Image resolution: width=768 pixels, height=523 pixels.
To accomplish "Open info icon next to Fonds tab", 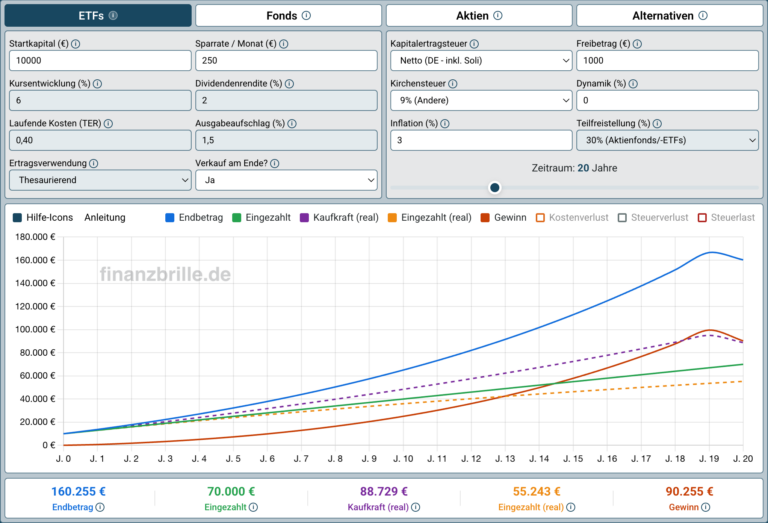I will pyautogui.click(x=306, y=16).
